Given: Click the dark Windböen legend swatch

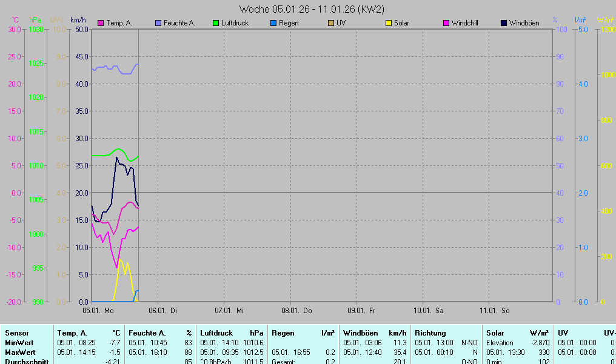Looking at the screenshot, I should pos(504,24).
